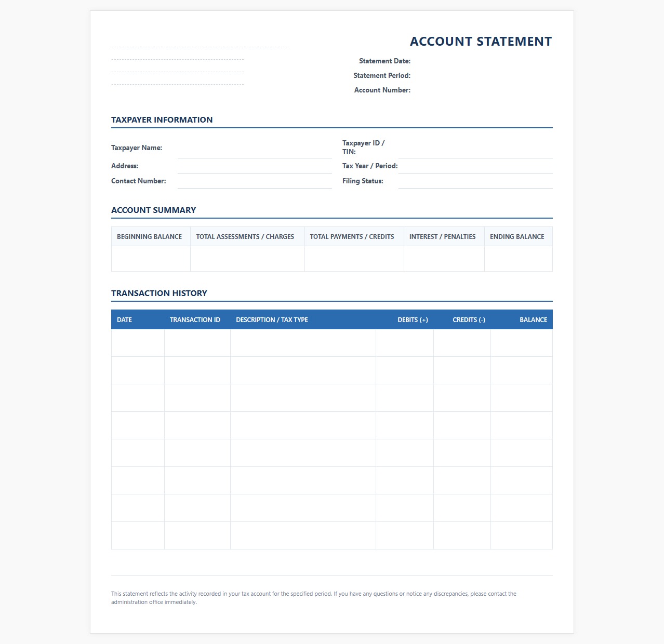
Task: Click the ENDING BALANCE header
Action: click(x=519, y=237)
